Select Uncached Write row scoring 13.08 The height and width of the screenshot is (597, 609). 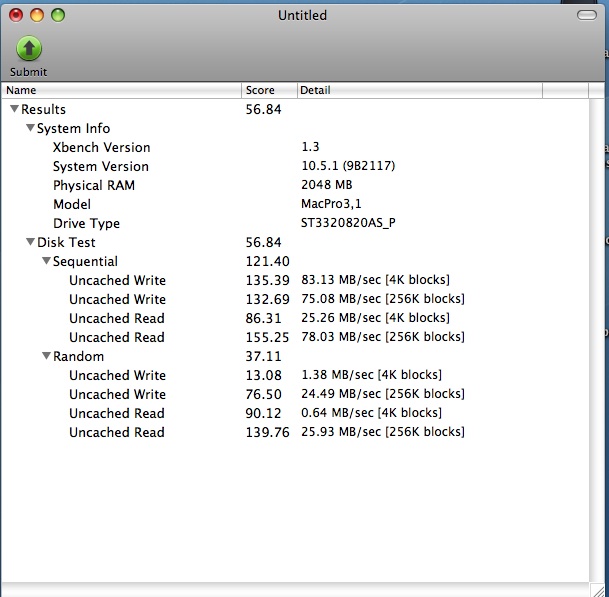pyautogui.click(x=295, y=375)
